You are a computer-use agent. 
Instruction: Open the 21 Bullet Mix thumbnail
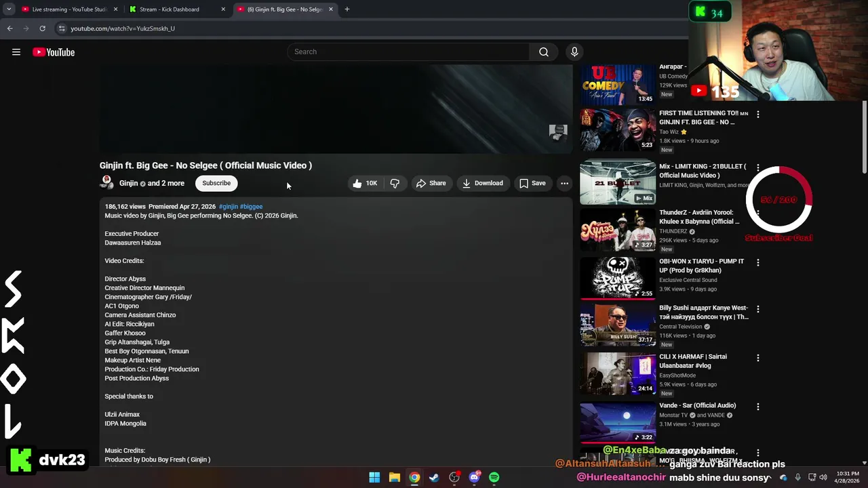pos(618,182)
